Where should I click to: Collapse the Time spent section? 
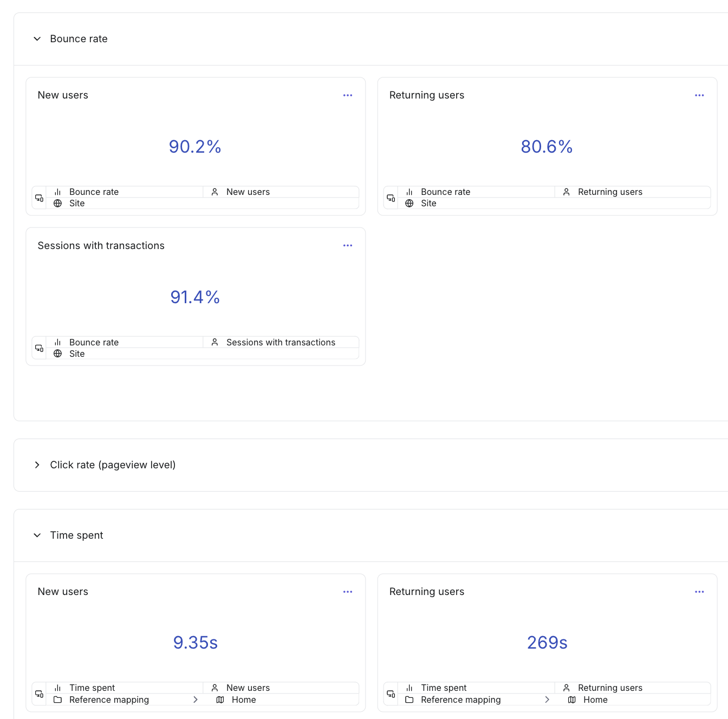coord(37,535)
